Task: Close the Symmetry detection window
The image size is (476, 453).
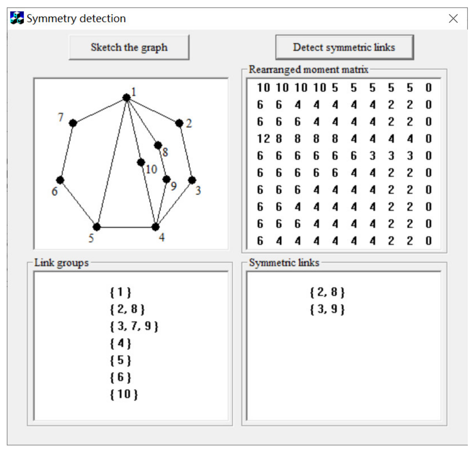Action: [453, 19]
